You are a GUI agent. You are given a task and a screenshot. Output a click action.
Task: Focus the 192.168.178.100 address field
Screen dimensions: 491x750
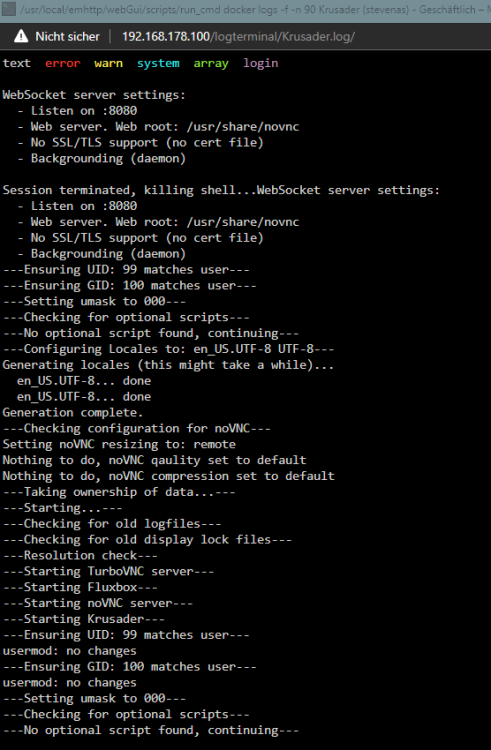point(238,37)
